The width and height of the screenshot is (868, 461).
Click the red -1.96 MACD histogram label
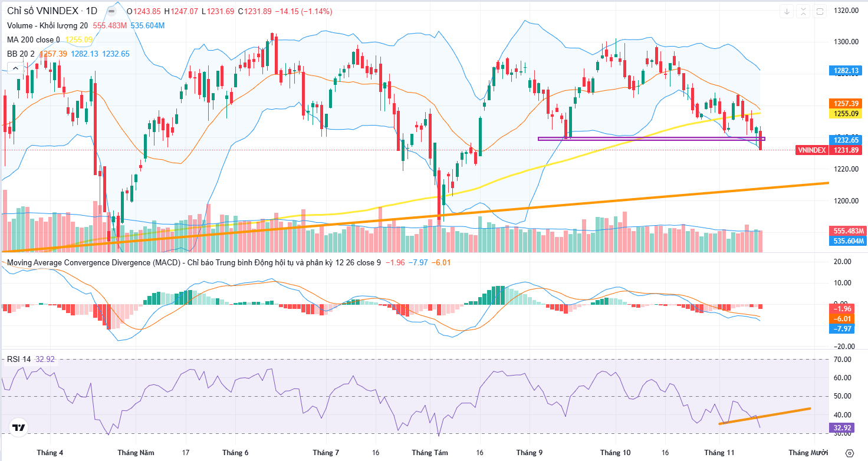843,308
